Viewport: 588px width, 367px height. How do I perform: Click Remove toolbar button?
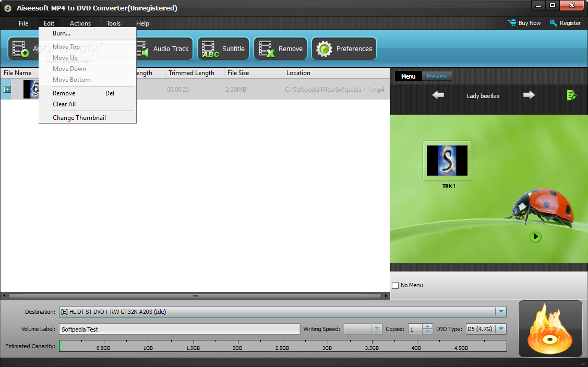(x=280, y=48)
